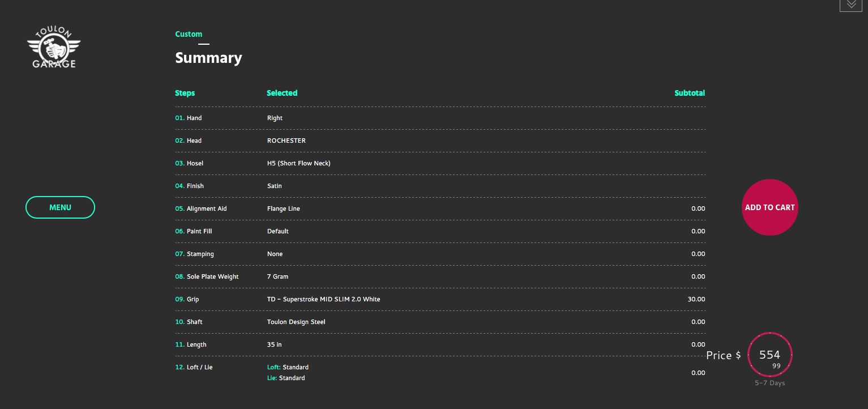
Task: Click the 'Steps' column header
Action: [x=185, y=93]
